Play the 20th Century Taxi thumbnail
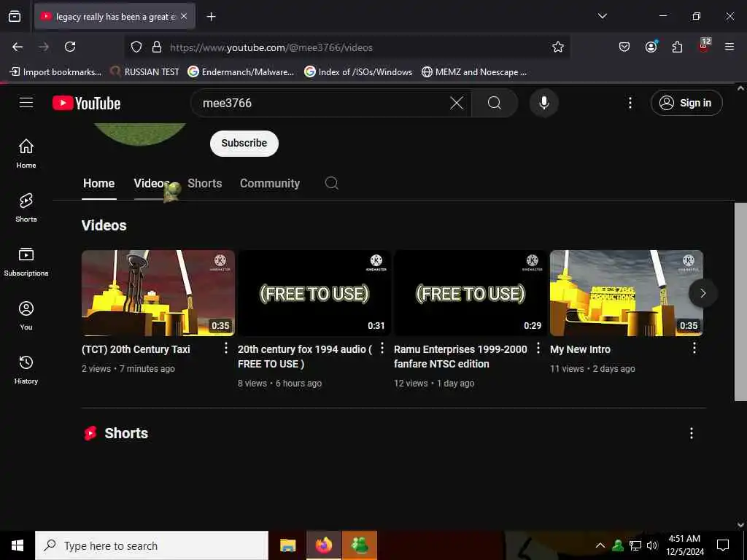Screen dimensions: 747x560 [158, 293]
